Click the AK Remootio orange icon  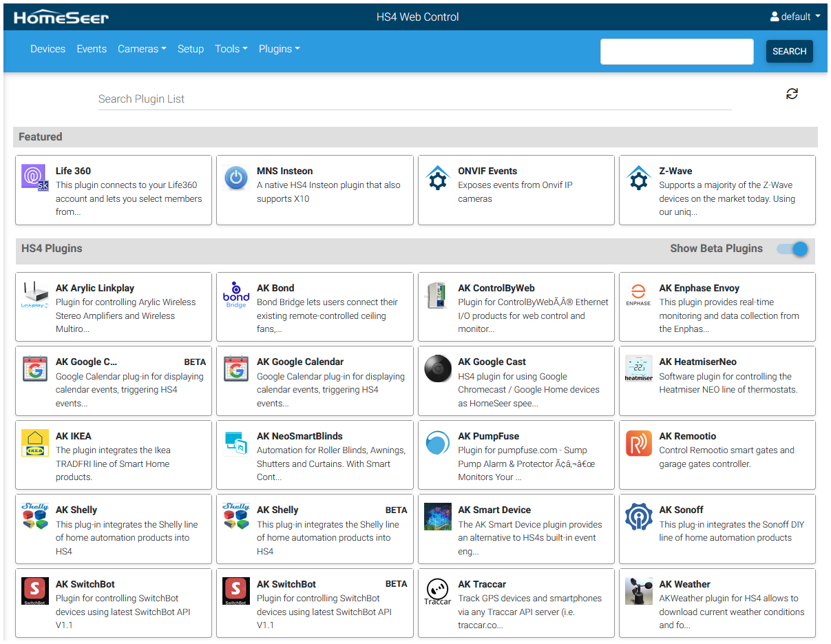(x=638, y=443)
